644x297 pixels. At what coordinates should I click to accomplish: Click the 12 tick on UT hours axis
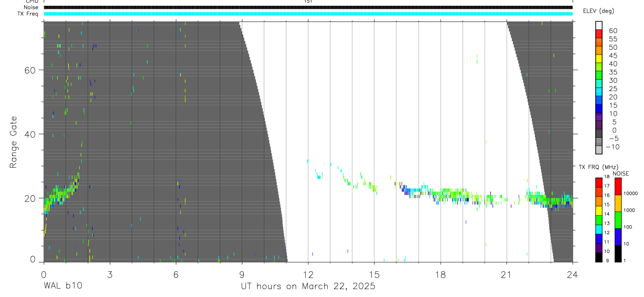tap(308, 273)
